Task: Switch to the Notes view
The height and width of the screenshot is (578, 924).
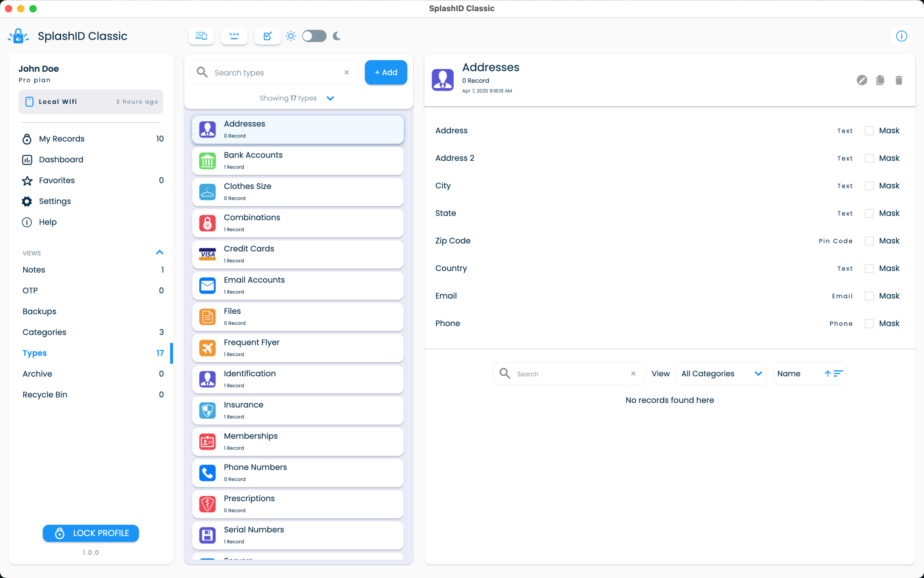Action: [x=93, y=269]
